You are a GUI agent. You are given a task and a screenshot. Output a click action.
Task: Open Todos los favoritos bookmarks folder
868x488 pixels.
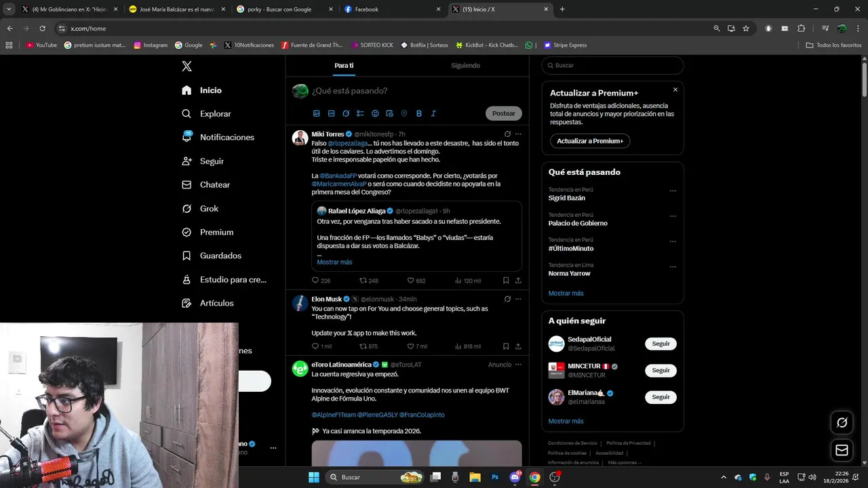(834, 45)
